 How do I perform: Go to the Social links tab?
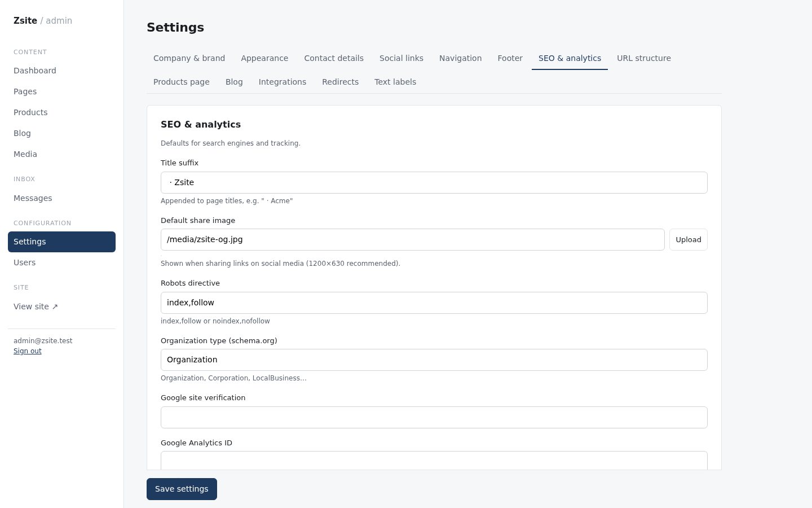401,58
